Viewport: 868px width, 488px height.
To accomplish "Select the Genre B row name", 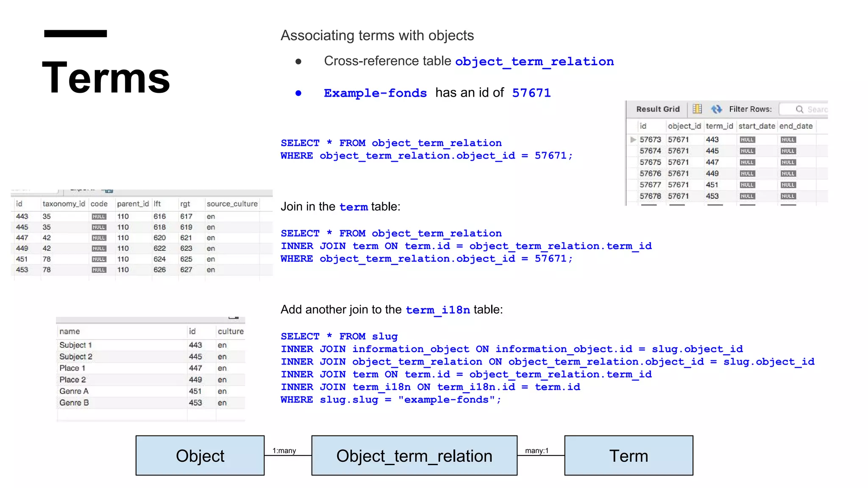I will point(74,402).
